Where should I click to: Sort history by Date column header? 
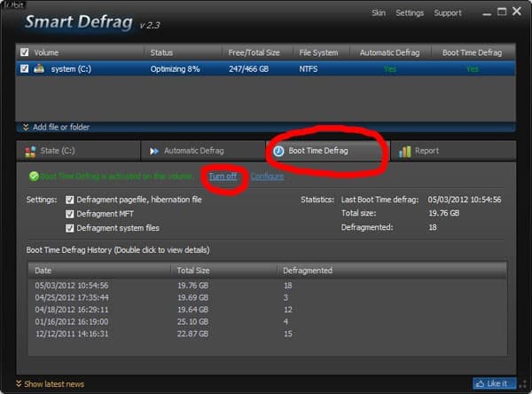(x=99, y=271)
